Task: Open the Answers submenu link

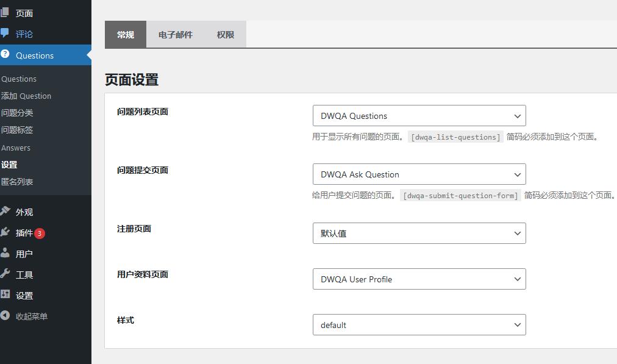Action: click(x=16, y=148)
